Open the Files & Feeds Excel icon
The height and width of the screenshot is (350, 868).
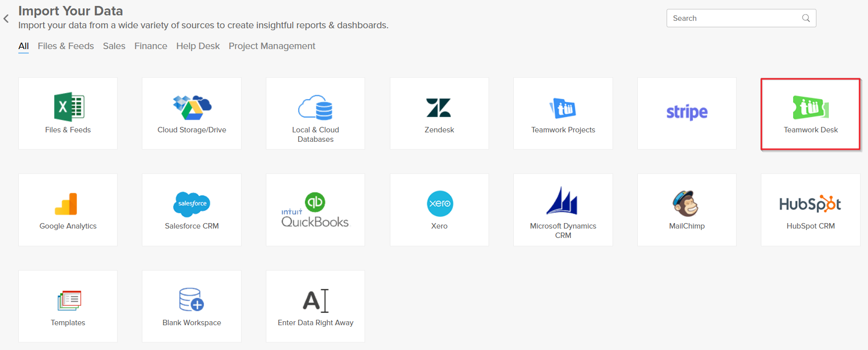[69, 107]
